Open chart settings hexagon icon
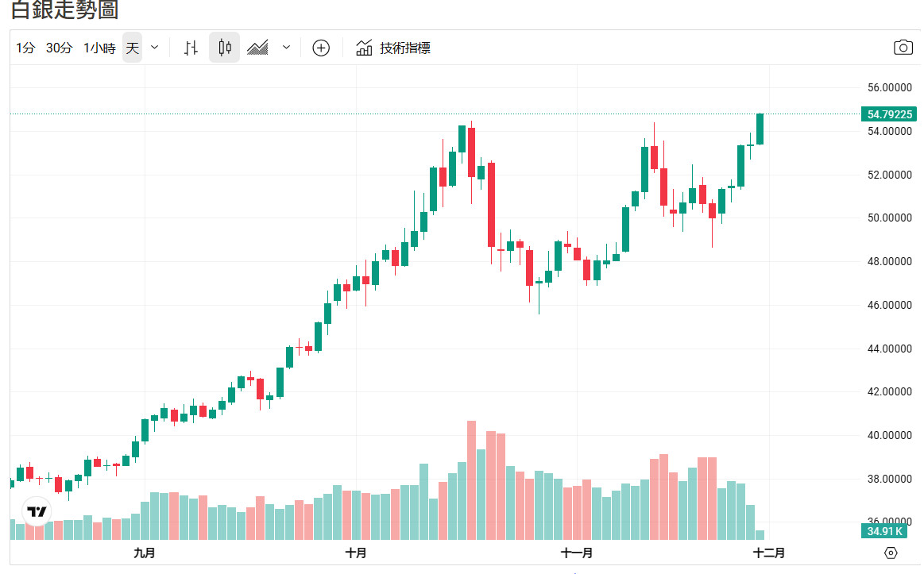Image resolution: width=924 pixels, height=574 pixels. tap(891, 553)
